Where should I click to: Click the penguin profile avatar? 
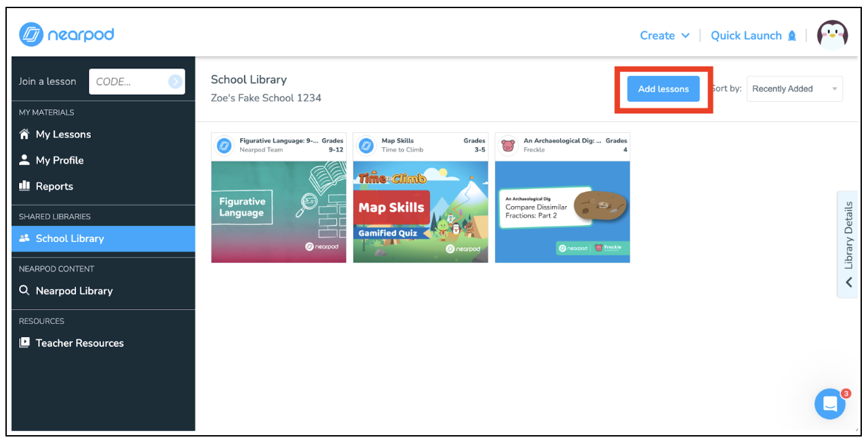tap(832, 34)
